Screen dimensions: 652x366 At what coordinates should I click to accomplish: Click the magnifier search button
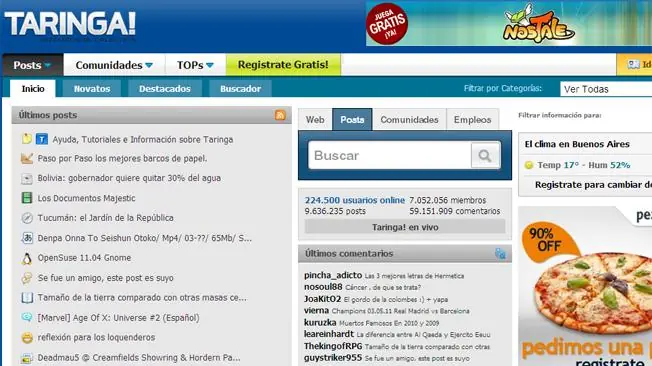[485, 156]
